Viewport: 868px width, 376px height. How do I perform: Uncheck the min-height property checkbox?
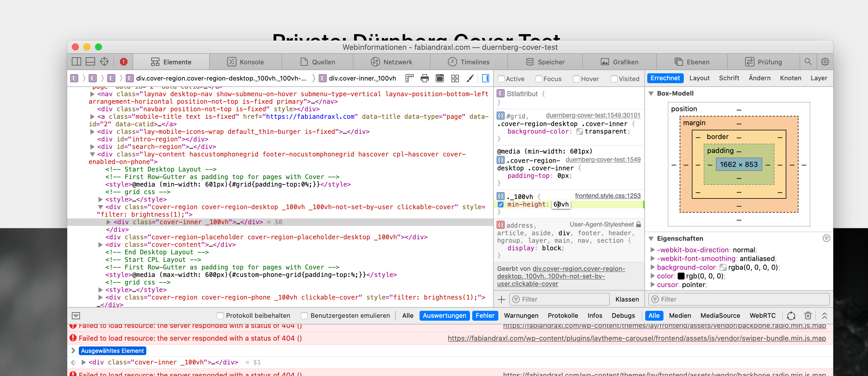tap(500, 205)
